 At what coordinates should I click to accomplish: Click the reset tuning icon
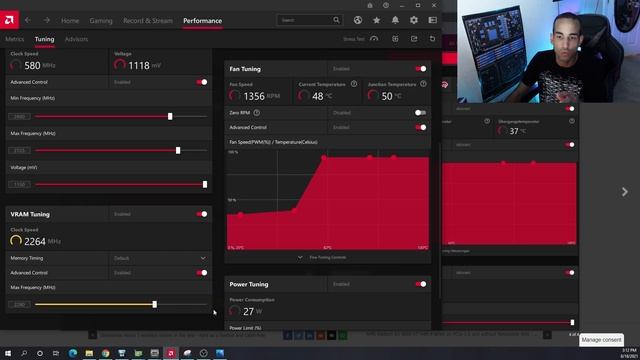(x=432, y=39)
